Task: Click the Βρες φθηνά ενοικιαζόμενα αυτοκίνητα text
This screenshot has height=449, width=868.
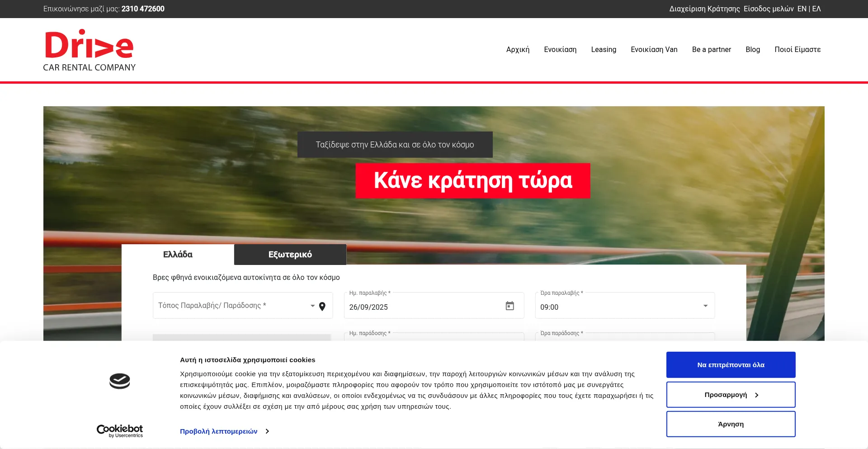Action: (246, 278)
